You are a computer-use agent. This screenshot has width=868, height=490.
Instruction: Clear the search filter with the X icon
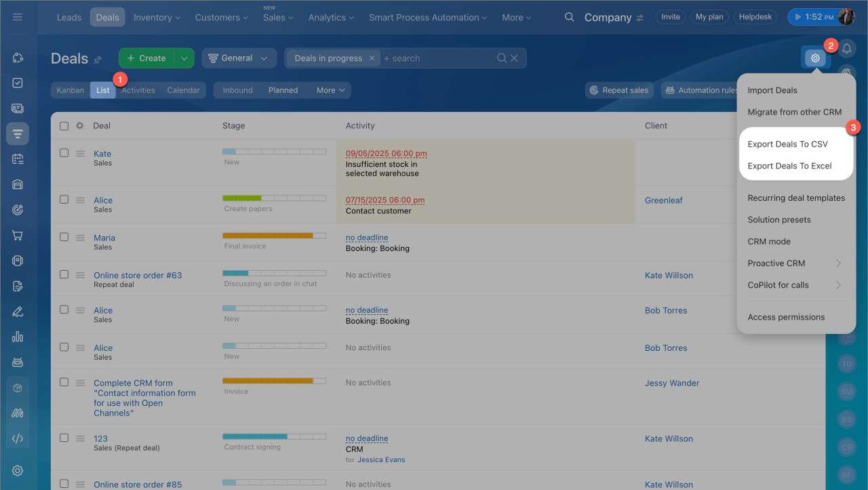tap(514, 58)
